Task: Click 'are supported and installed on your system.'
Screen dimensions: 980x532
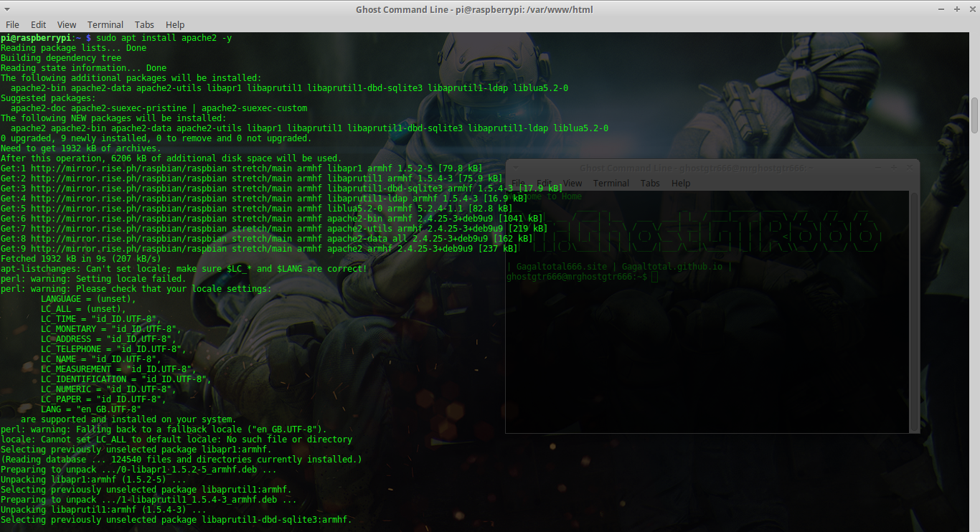Action: (128, 419)
